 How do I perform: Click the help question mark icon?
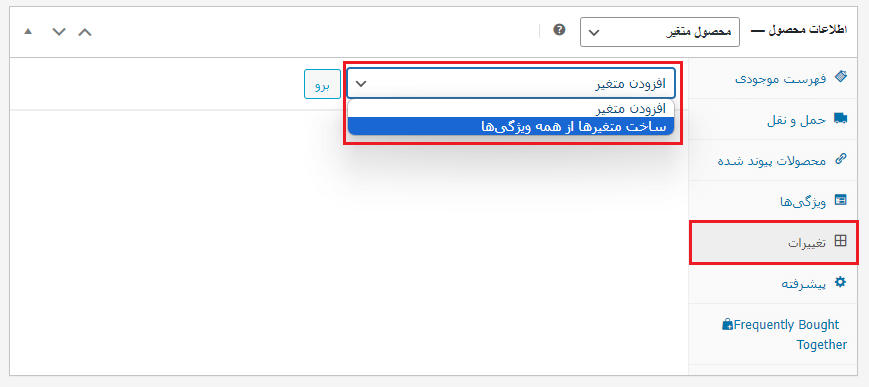[560, 30]
